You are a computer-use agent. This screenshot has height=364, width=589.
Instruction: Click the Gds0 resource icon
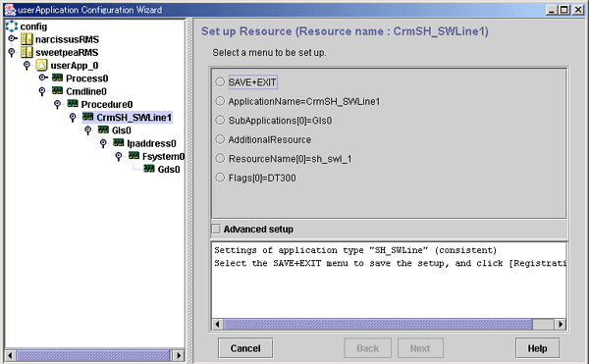[x=149, y=169]
